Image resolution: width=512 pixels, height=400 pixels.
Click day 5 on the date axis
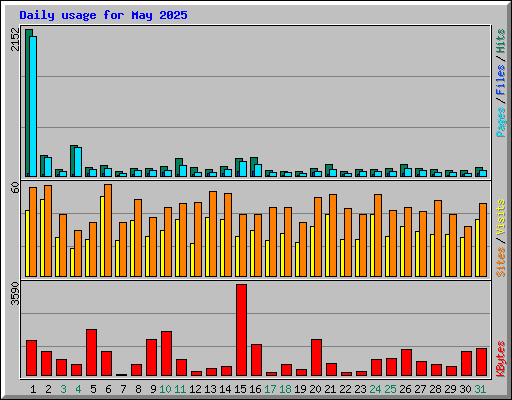(93, 389)
